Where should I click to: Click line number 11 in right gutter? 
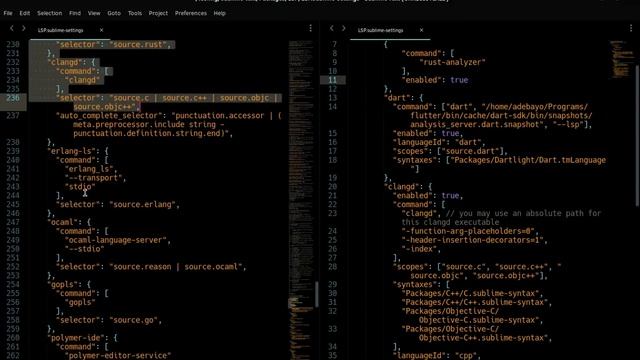coord(332,80)
